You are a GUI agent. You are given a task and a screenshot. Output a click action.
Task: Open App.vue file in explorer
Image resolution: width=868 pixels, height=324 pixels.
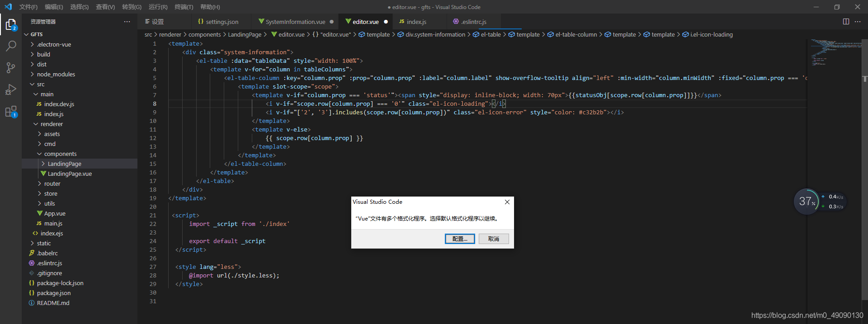(80, 213)
